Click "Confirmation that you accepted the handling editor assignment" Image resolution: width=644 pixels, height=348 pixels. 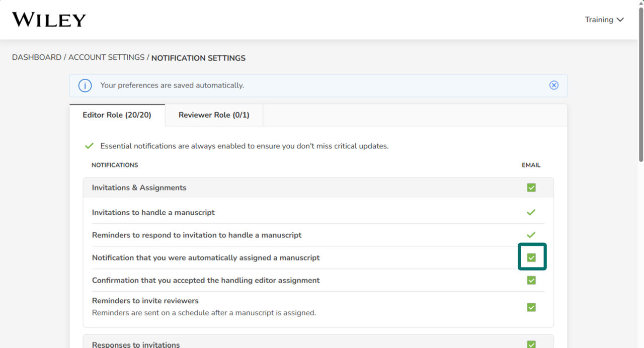coord(206,280)
